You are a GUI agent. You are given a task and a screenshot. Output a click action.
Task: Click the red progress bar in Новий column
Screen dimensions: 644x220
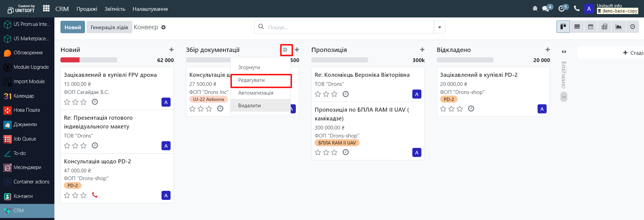tap(70, 60)
